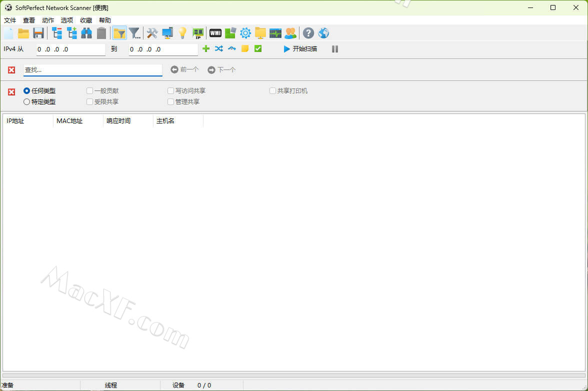Check the 受限共享 checkbox

coord(89,101)
